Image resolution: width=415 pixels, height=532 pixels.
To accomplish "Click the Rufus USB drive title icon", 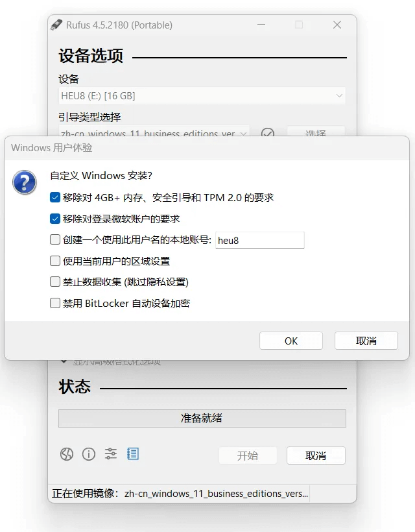I will [x=56, y=25].
